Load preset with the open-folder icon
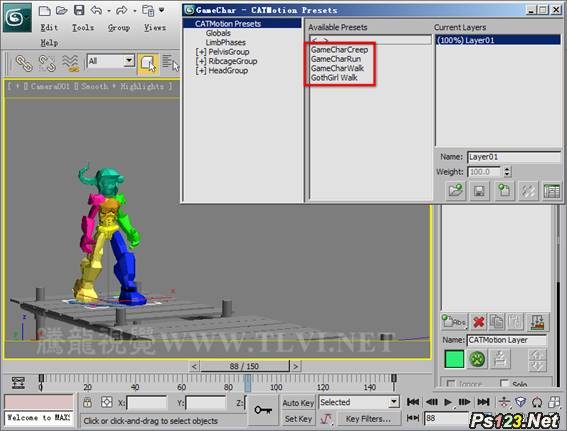 455,191
